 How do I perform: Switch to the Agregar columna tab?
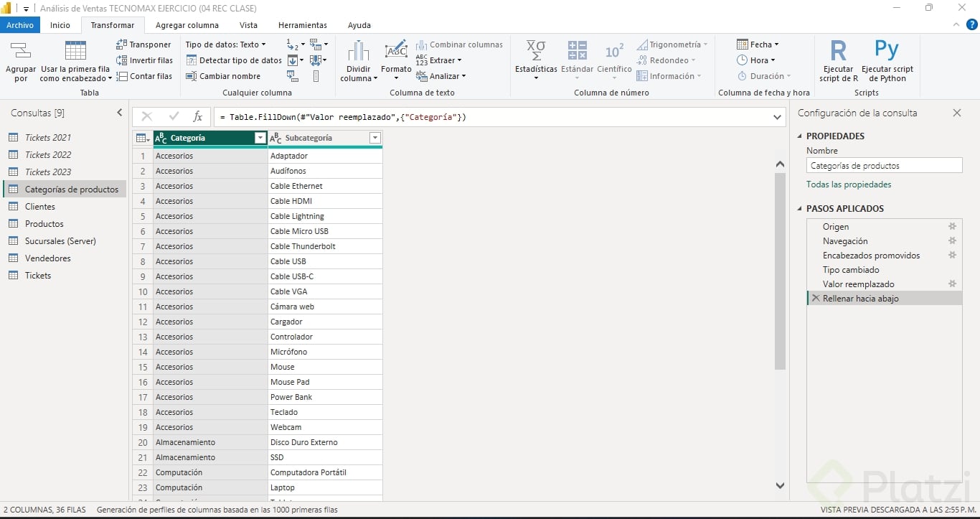pyautogui.click(x=187, y=25)
